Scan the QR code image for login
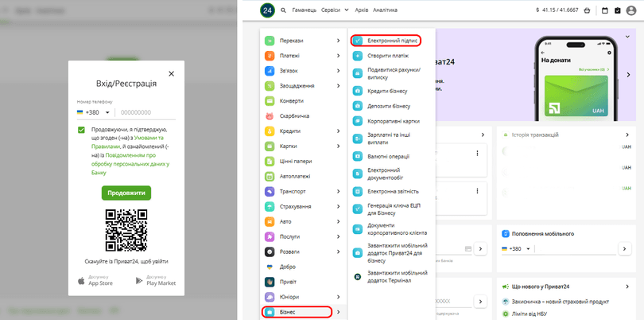This screenshot has width=644, height=320. point(126,230)
